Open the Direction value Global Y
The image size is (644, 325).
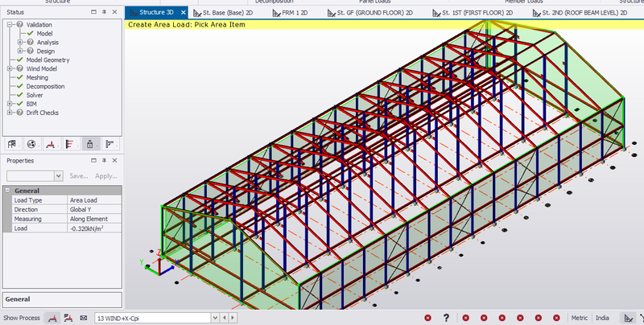pos(94,209)
